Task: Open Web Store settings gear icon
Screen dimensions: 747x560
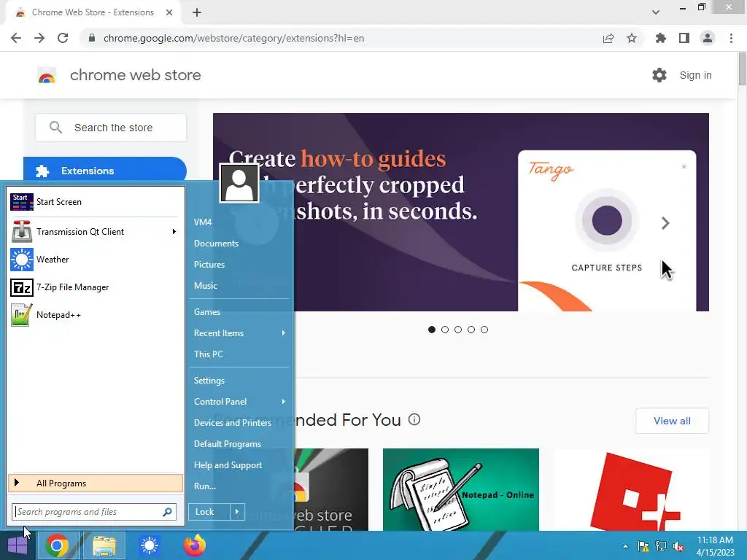Action: (x=659, y=75)
